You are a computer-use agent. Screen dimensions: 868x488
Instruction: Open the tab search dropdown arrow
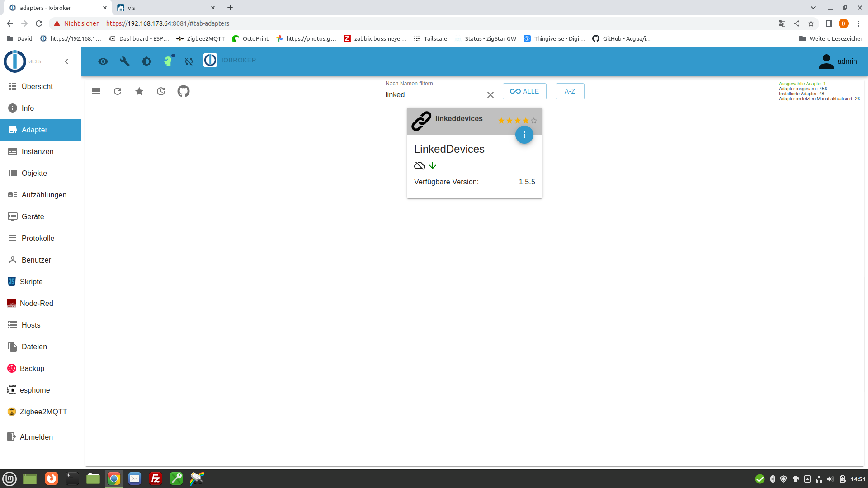[x=813, y=8]
